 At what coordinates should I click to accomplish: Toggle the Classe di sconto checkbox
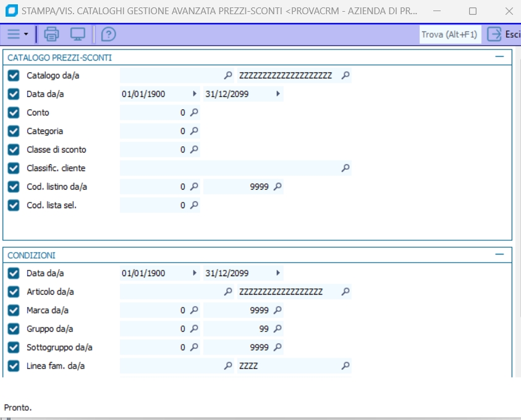click(x=14, y=149)
